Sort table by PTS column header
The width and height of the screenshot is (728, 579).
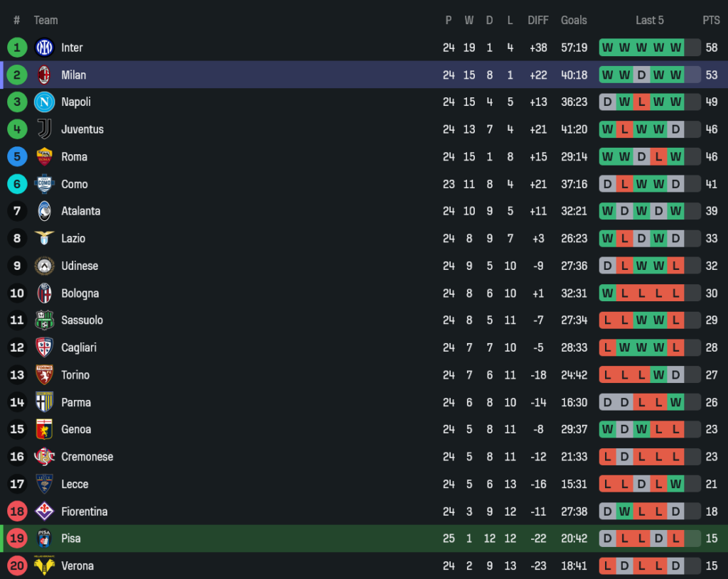click(711, 21)
